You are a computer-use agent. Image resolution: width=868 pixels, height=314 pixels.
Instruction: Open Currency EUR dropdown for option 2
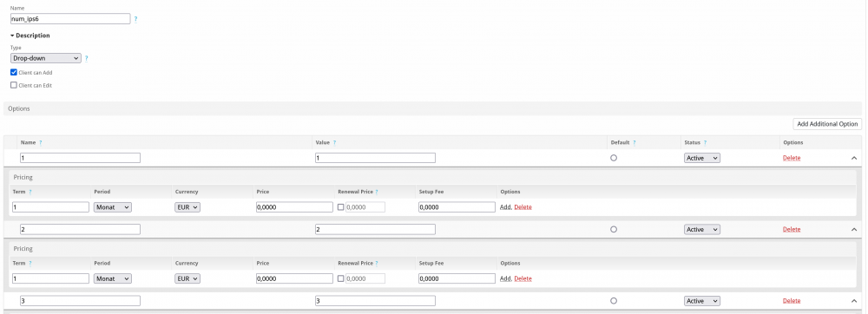click(187, 278)
